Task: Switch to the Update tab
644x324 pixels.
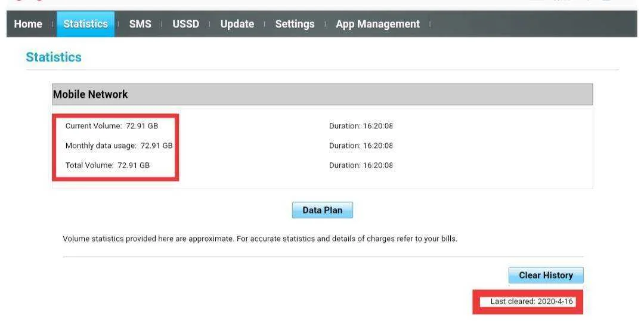Action: tap(237, 24)
